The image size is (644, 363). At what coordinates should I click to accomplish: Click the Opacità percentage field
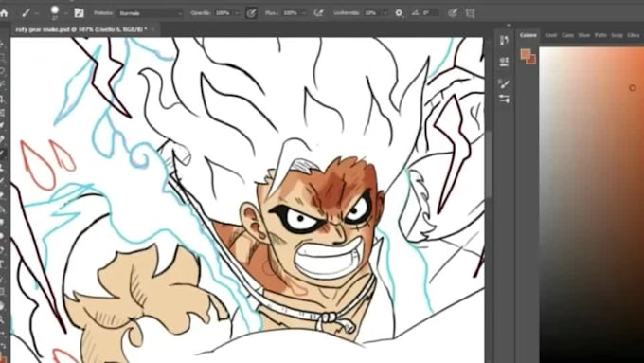pyautogui.click(x=224, y=13)
